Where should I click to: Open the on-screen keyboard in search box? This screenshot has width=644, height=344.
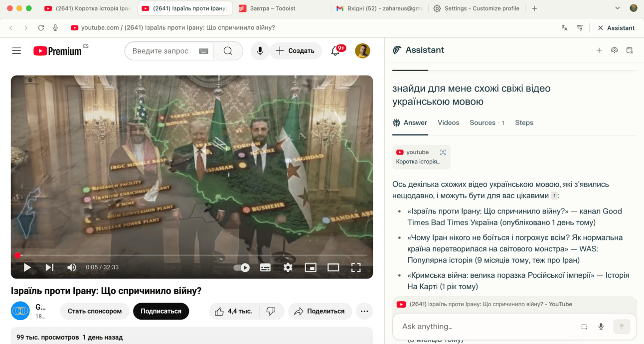pos(203,51)
